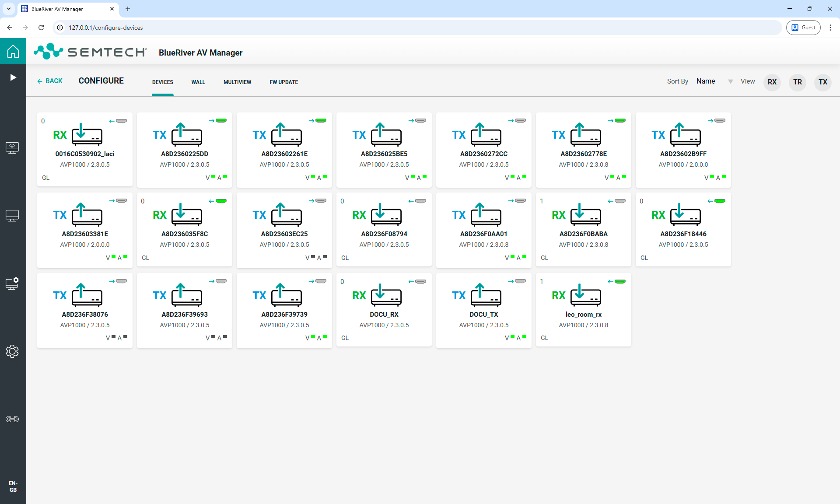Click the Sort By dropdown arrow
Viewport: 840px width, 504px height.
[x=730, y=81]
